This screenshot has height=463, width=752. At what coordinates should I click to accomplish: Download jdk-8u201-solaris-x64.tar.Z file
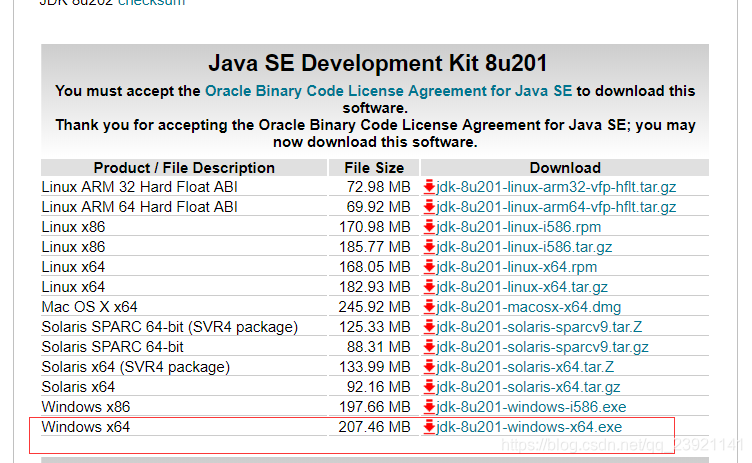525,367
